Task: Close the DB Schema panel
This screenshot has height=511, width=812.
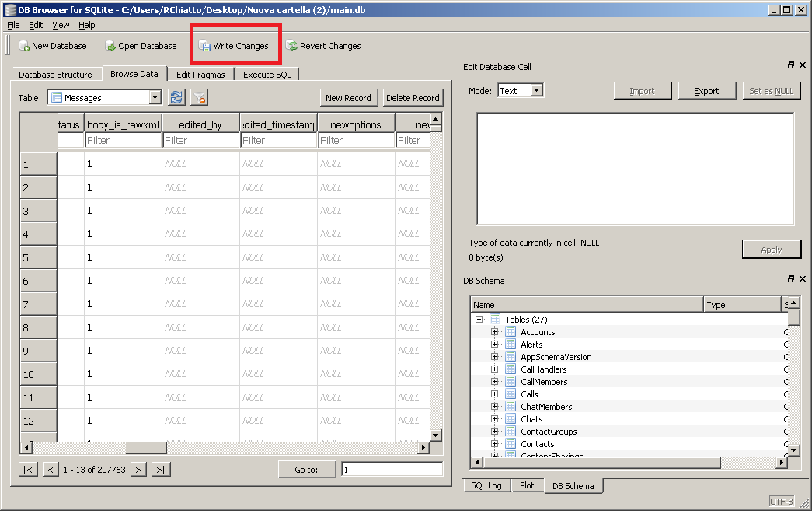Action: 803,279
